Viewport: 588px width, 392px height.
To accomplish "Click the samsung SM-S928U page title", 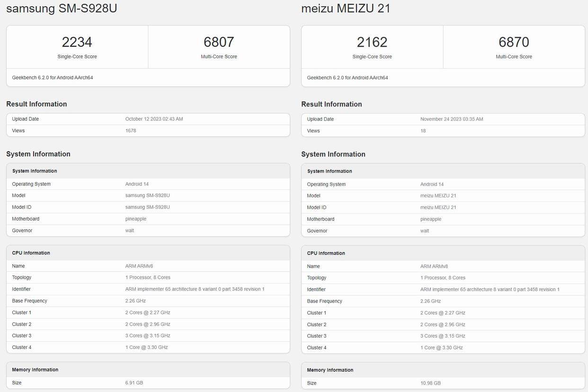I will coord(62,8).
